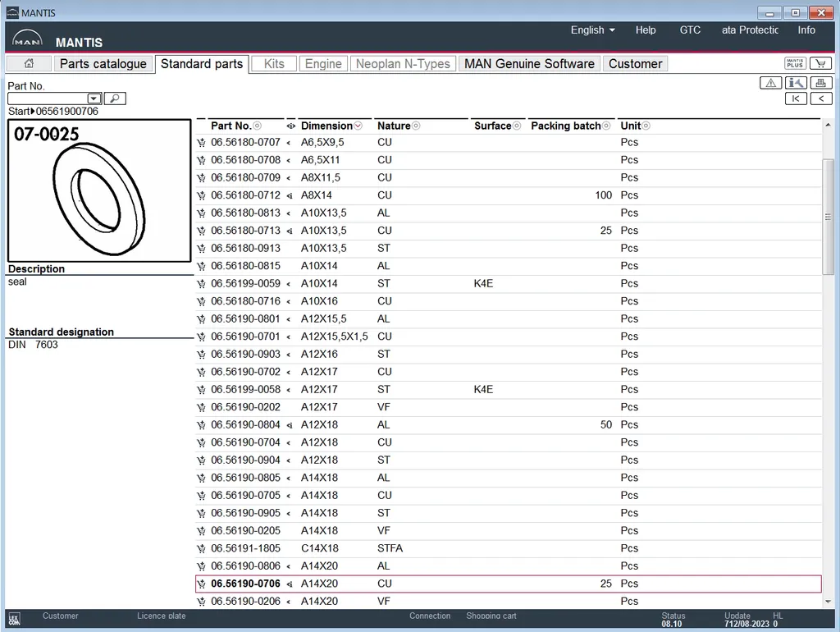Click the scrollbar up arrow
This screenshot has height=632, width=840.
point(828,125)
